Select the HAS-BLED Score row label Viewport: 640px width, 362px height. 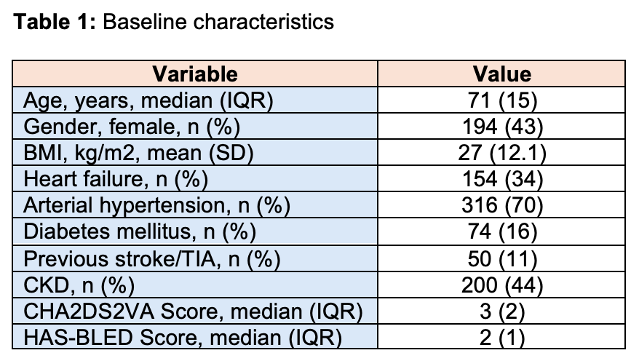click(x=195, y=337)
